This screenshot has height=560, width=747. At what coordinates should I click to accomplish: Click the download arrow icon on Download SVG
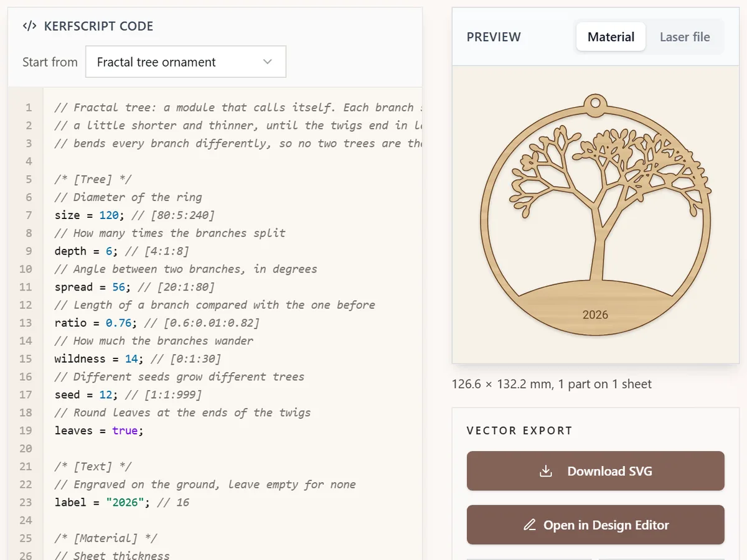(x=546, y=471)
